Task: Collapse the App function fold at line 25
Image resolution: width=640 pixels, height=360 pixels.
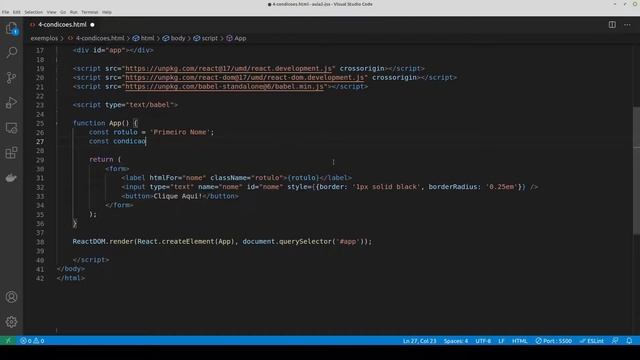Action: click(57, 123)
